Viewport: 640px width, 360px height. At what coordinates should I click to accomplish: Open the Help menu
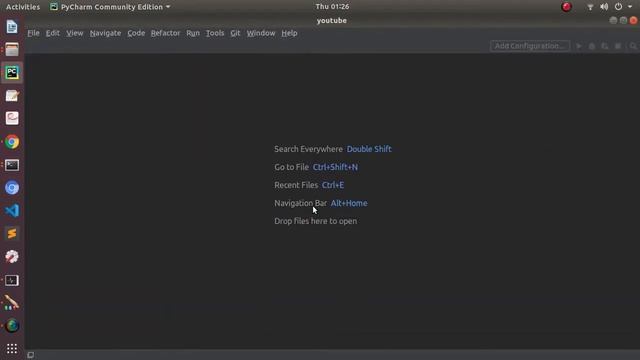pyautogui.click(x=289, y=33)
